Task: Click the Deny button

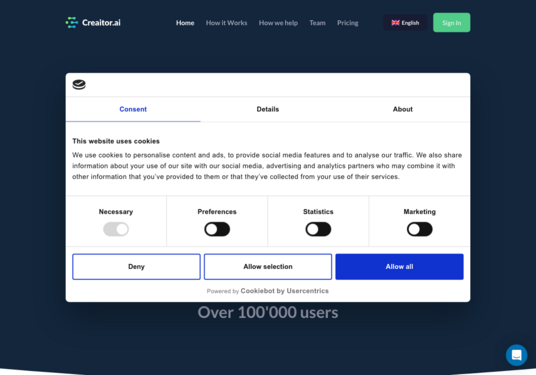Action: (136, 267)
